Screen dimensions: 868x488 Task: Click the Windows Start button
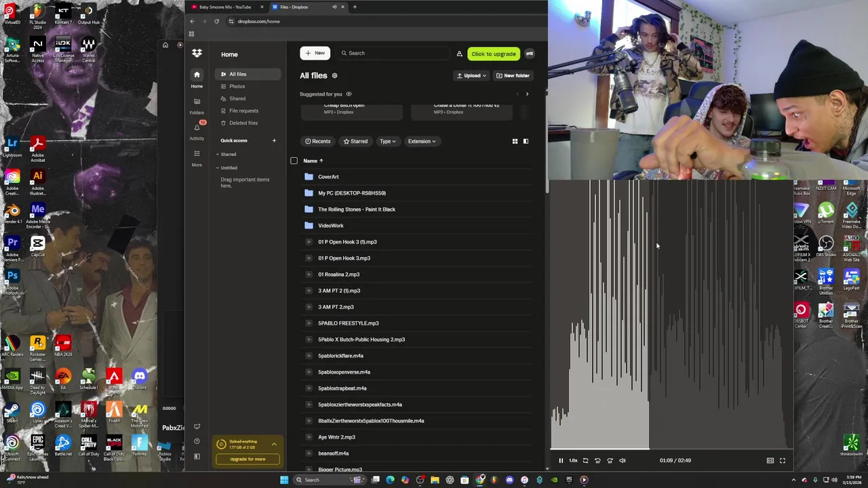(284, 480)
